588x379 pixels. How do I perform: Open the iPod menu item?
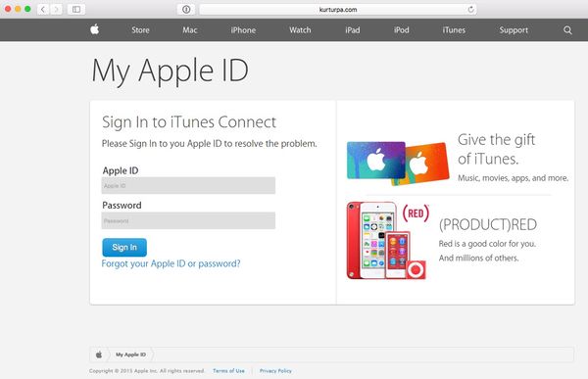point(401,30)
